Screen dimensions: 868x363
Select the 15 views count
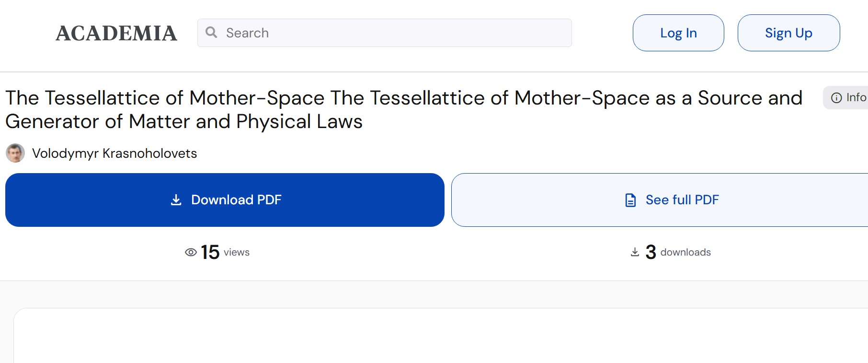point(210,252)
